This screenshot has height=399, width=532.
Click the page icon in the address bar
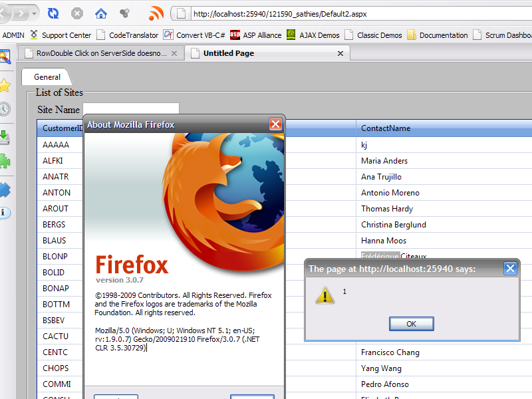(181, 14)
